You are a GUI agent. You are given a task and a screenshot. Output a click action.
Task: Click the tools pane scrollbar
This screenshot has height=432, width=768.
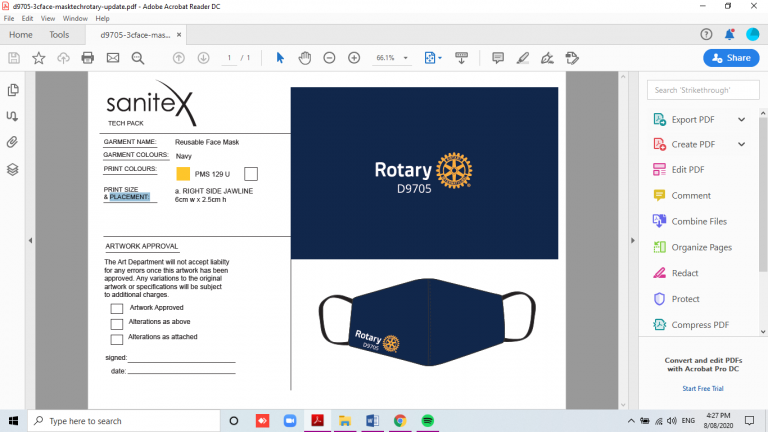(x=763, y=223)
